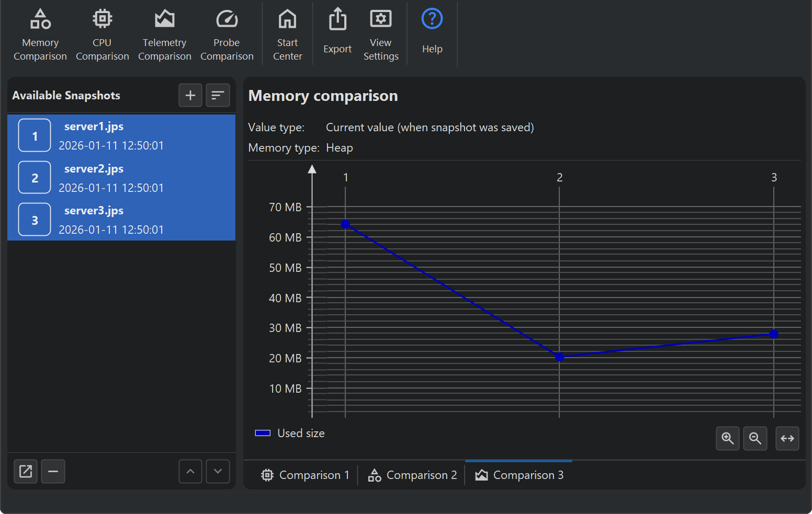Select the server1.jps snapshot
The height and width of the screenshot is (514, 812).
coord(121,135)
